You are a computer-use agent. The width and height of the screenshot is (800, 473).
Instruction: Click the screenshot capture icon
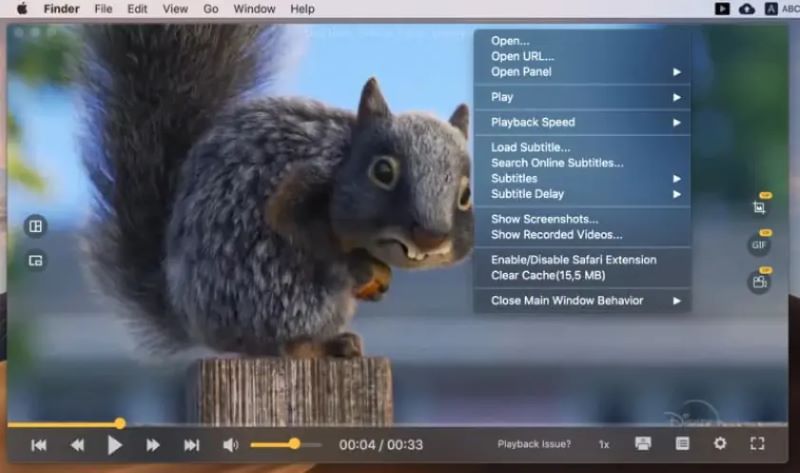coord(759,207)
